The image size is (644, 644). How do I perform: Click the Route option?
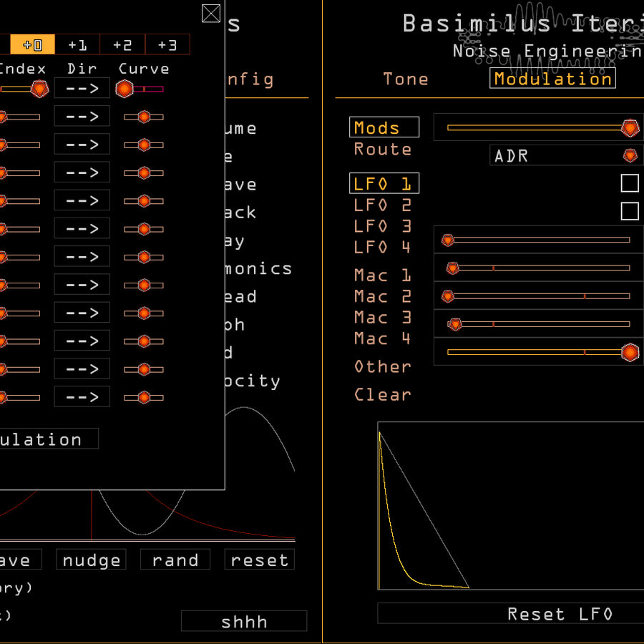[x=382, y=150]
